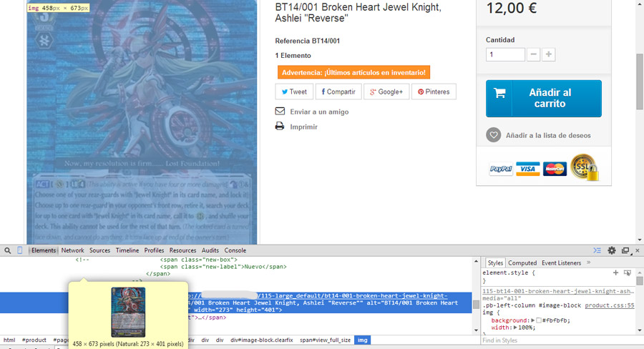Click Añadir al carrito button
The width and height of the screenshot is (644, 349).
544,99
